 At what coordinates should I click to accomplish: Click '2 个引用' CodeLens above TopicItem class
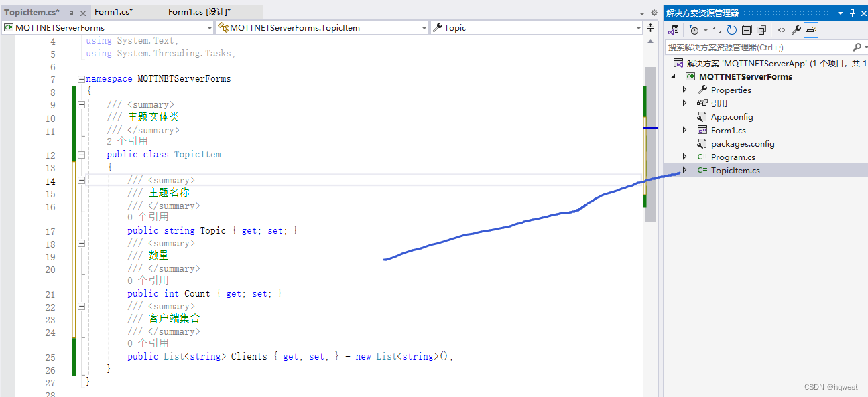tap(127, 141)
